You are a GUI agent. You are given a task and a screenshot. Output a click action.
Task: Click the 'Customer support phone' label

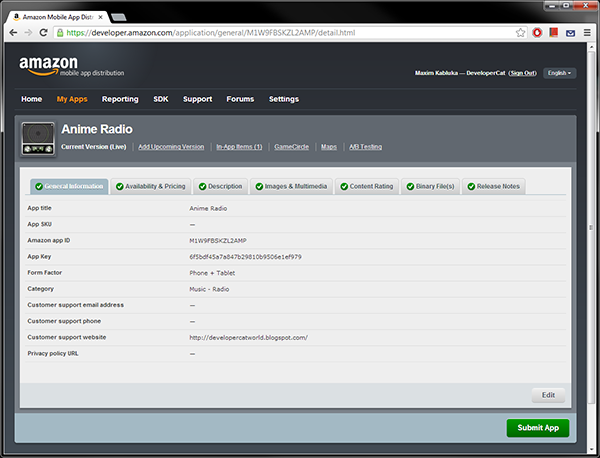pyautogui.click(x=64, y=321)
